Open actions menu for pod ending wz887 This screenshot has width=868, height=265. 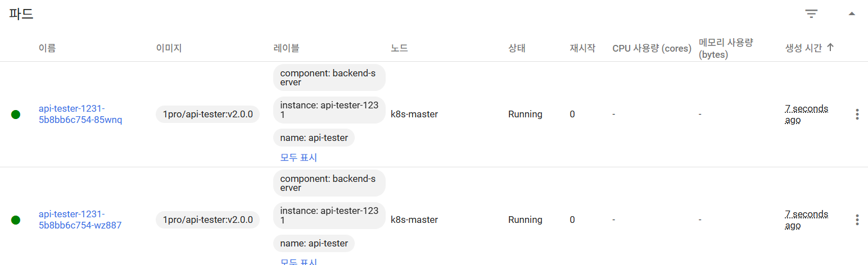pos(857,220)
